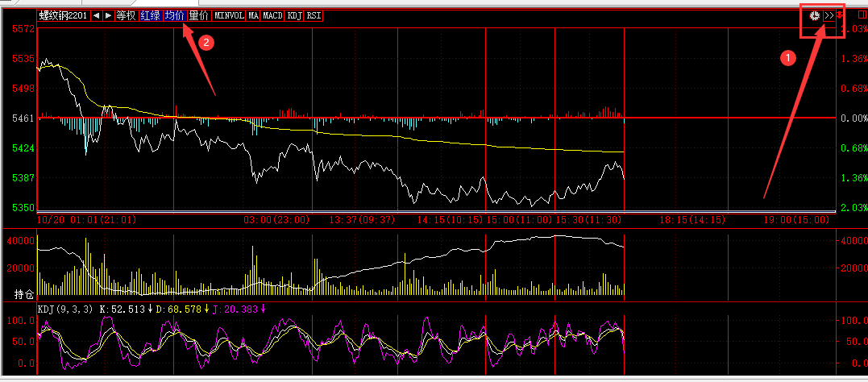Toggle the 量价 display
Image resolution: width=868 pixels, height=382 pixels.
tap(199, 15)
